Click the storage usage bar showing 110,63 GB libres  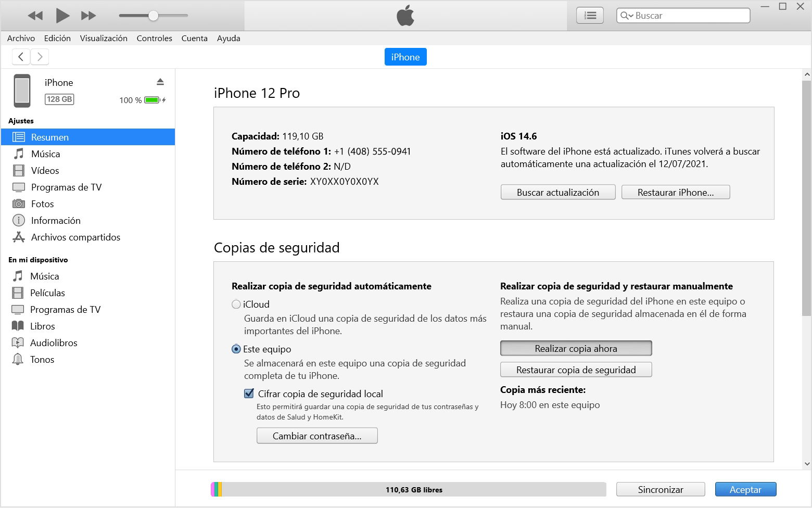(409, 489)
